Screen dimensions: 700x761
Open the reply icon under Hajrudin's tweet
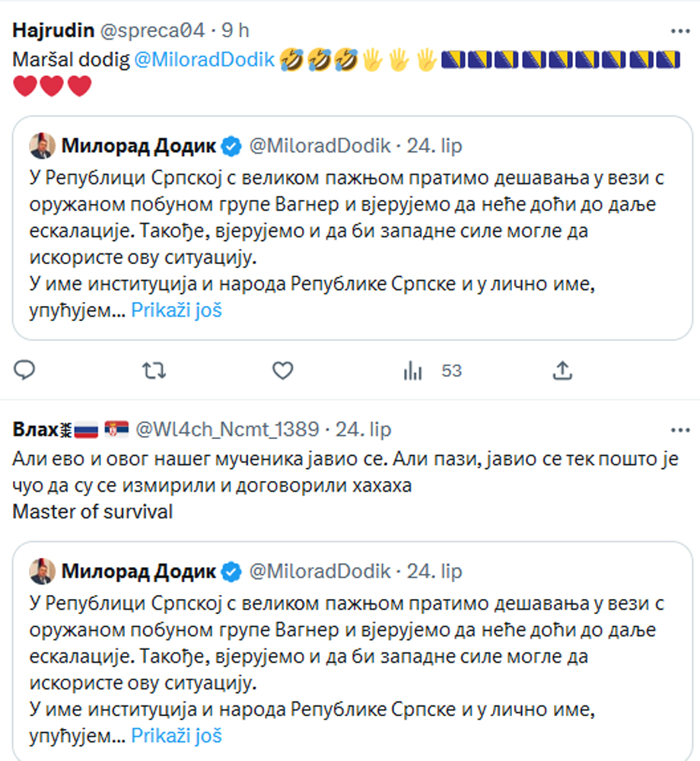point(25,371)
